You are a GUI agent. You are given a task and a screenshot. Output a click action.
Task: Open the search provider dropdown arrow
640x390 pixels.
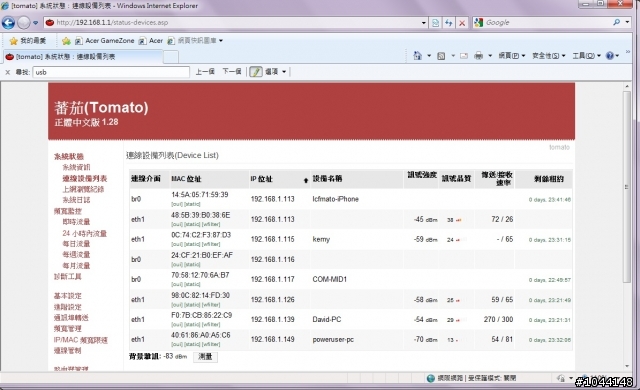[627, 22]
